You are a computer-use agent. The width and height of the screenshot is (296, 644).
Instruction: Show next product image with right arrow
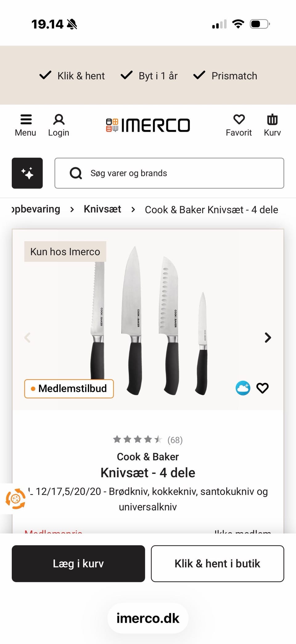click(268, 338)
